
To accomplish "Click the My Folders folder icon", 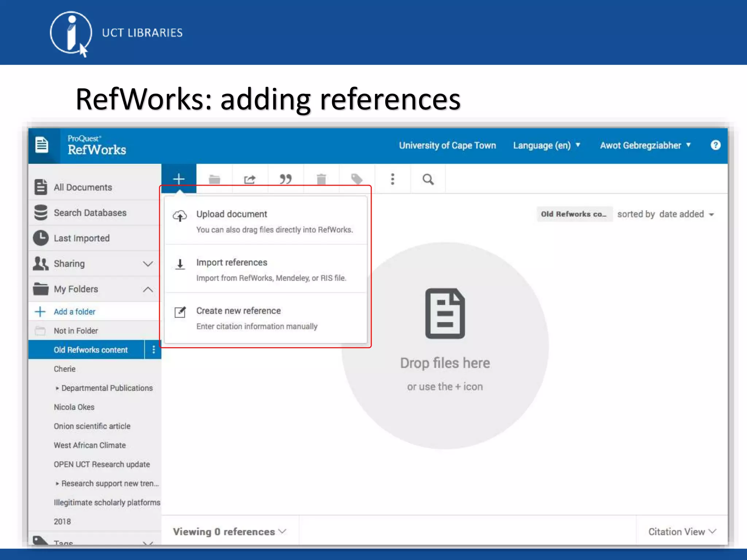I will click(40, 289).
